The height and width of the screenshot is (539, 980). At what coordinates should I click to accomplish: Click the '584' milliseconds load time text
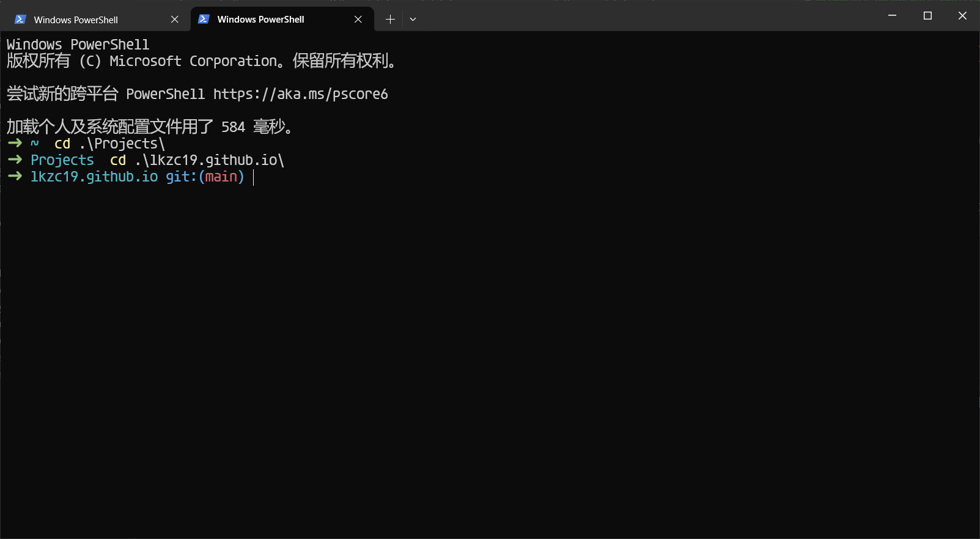point(233,127)
